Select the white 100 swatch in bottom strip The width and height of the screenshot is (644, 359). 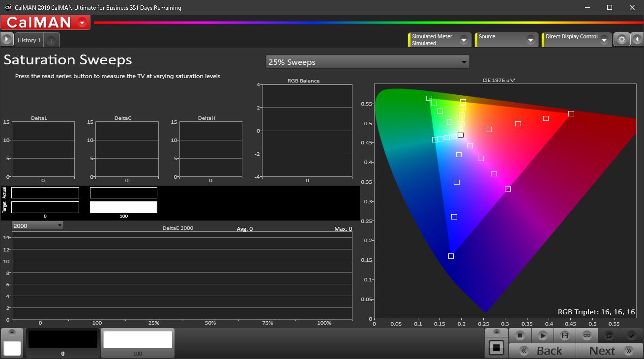point(138,340)
